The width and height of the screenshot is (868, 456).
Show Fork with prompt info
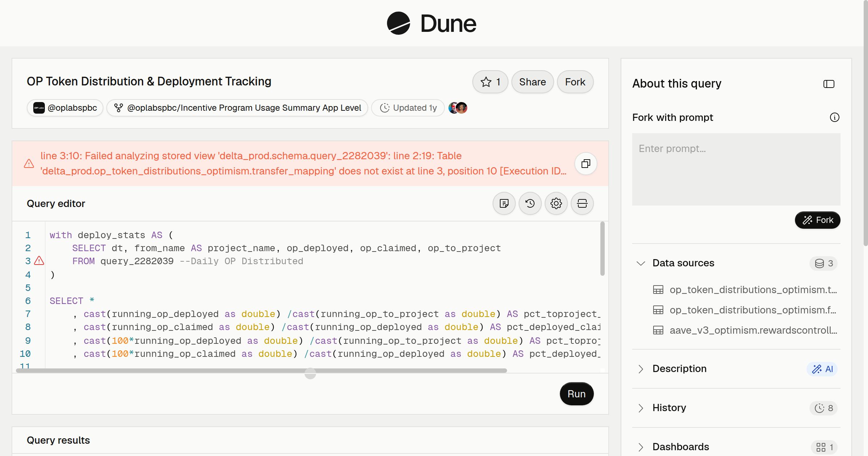[834, 117]
